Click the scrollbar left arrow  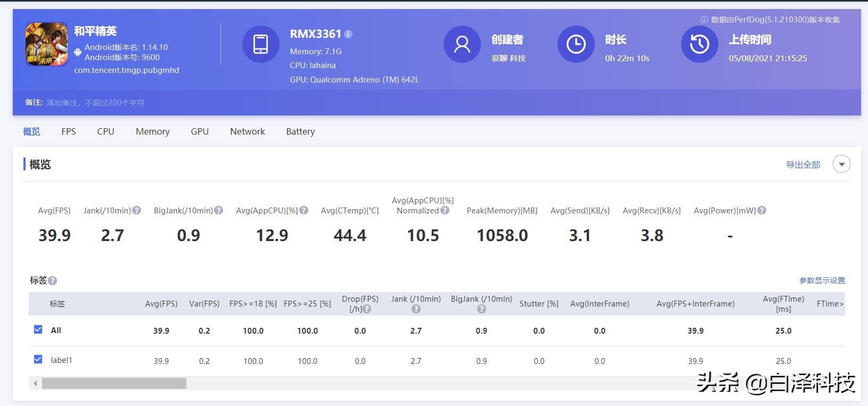coord(35,383)
